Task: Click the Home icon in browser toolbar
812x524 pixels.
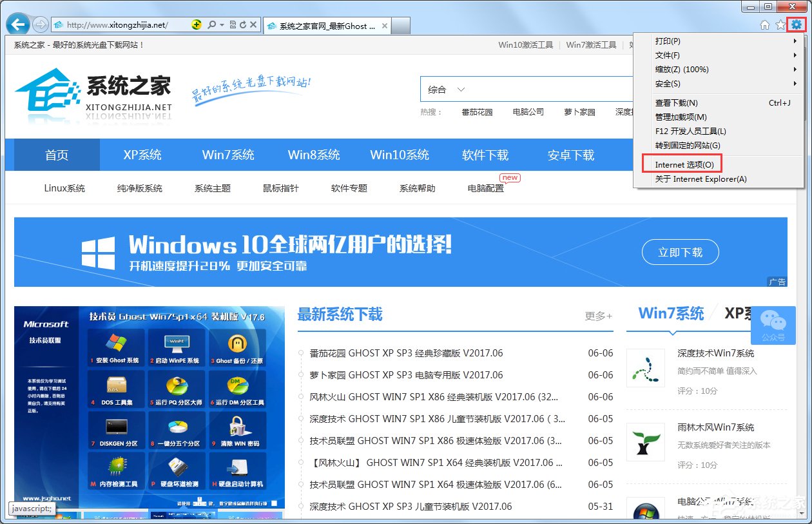Action: 764,24
